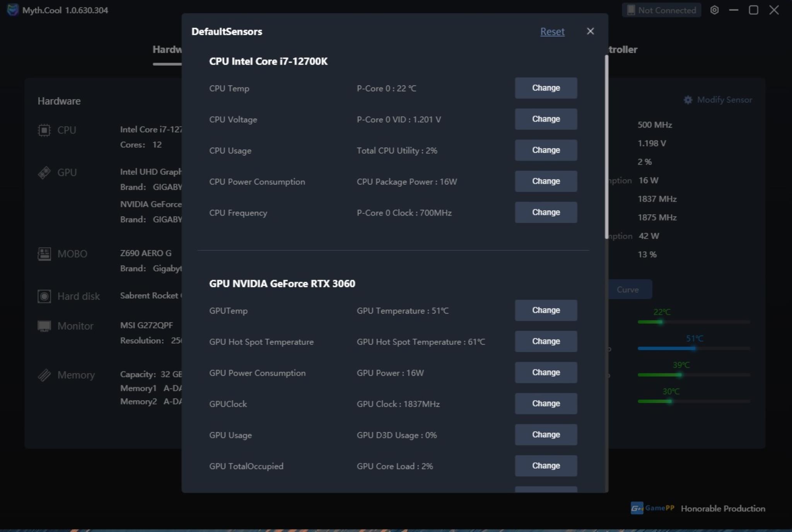792x532 pixels.
Task: Click 'GPU Hot Spot Temperature : 61℃' value
Action: (x=421, y=342)
